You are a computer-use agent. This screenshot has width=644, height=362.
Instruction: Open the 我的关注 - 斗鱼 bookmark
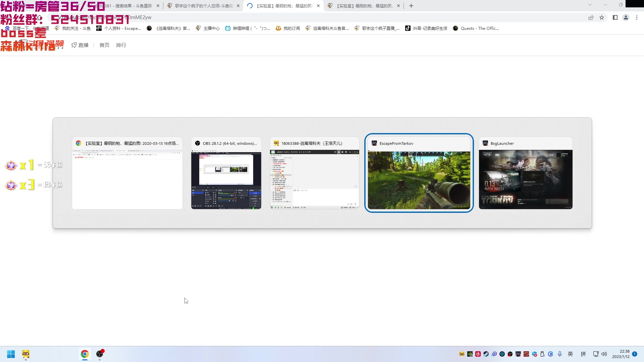coord(72,28)
